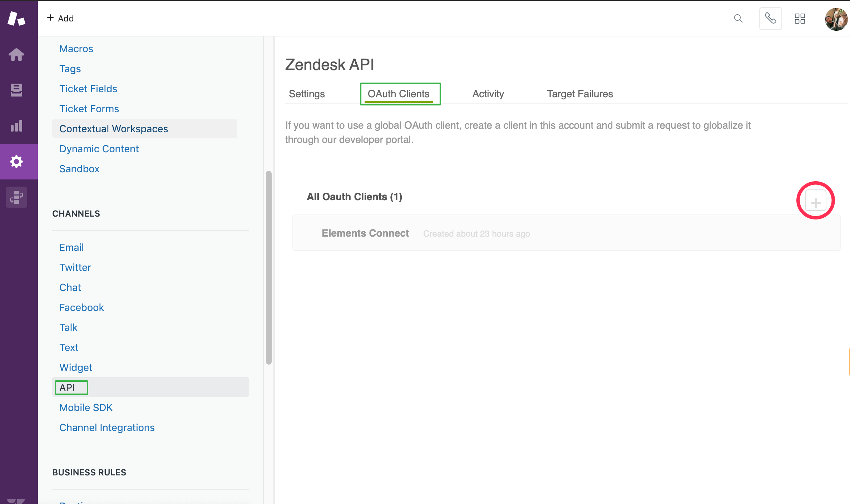
Task: Open the Elements Connect app icon
Action: [x=16, y=197]
